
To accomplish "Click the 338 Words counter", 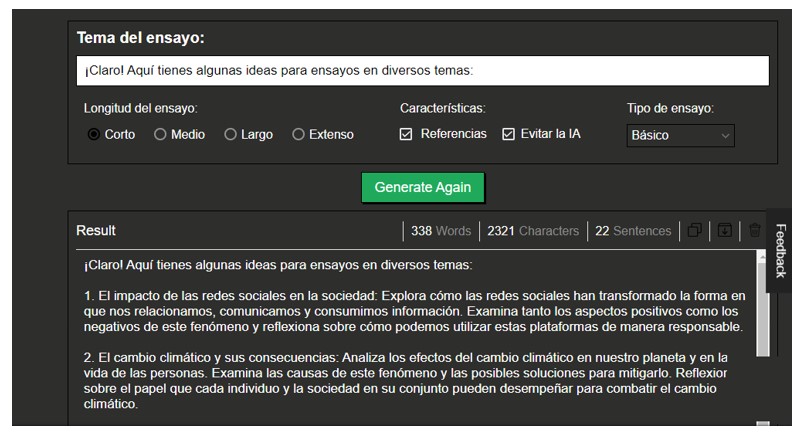I will [440, 231].
